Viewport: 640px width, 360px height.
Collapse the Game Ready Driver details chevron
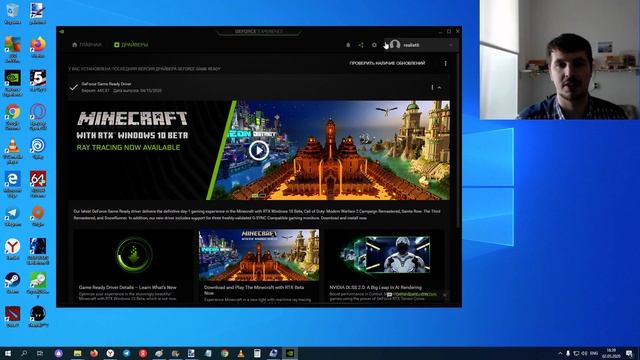[x=440, y=87]
